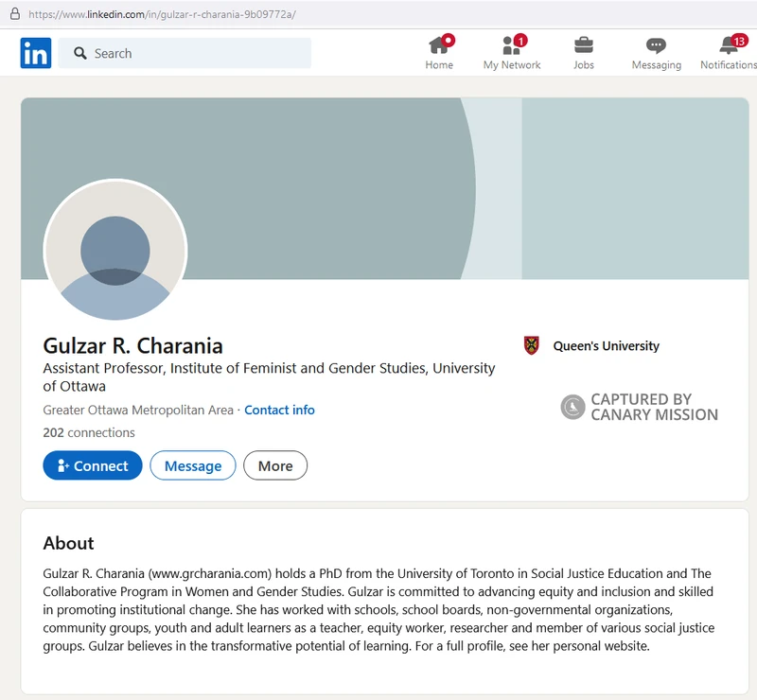Click the search magnifier icon
The image size is (757, 700).
(80, 53)
